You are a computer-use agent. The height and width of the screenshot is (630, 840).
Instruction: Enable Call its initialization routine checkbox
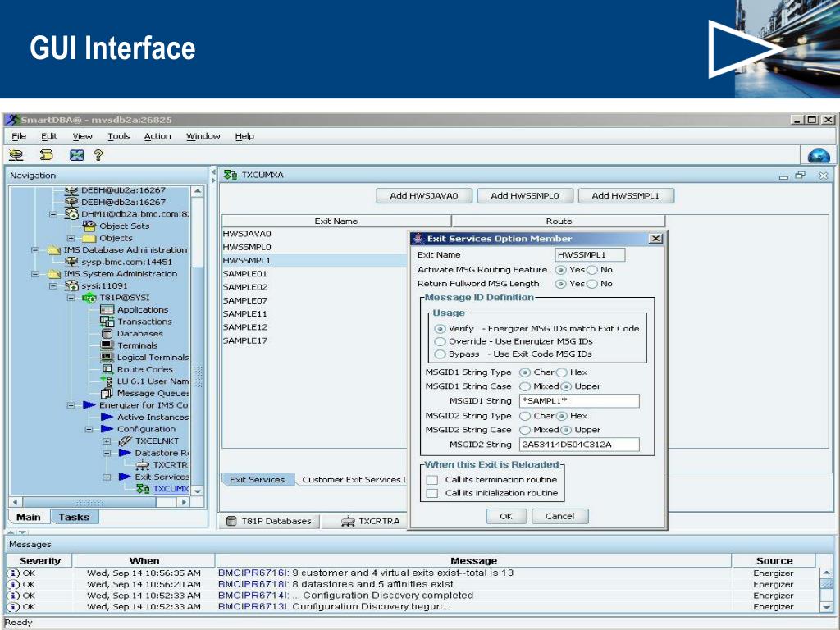[x=432, y=493]
